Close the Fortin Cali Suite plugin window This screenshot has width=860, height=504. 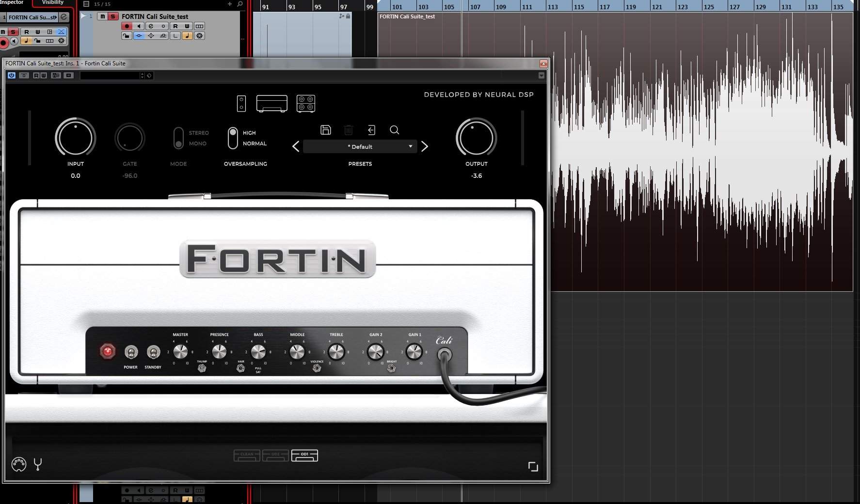coord(543,63)
